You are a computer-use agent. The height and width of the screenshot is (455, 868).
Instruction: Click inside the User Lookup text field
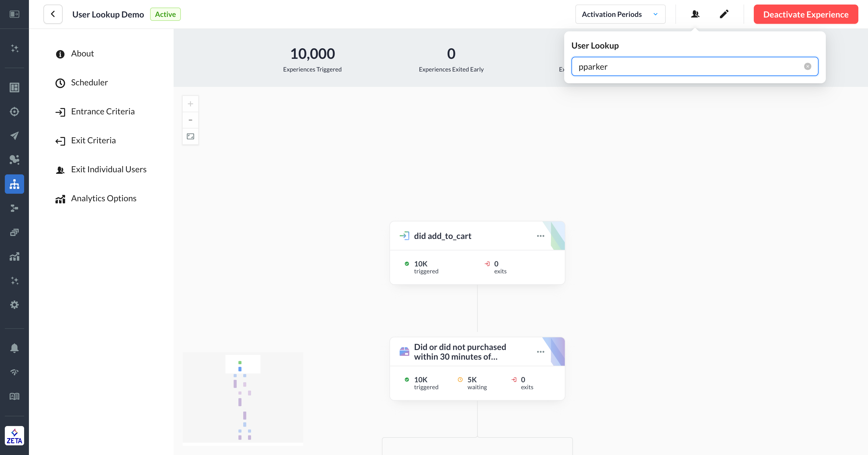(687, 67)
